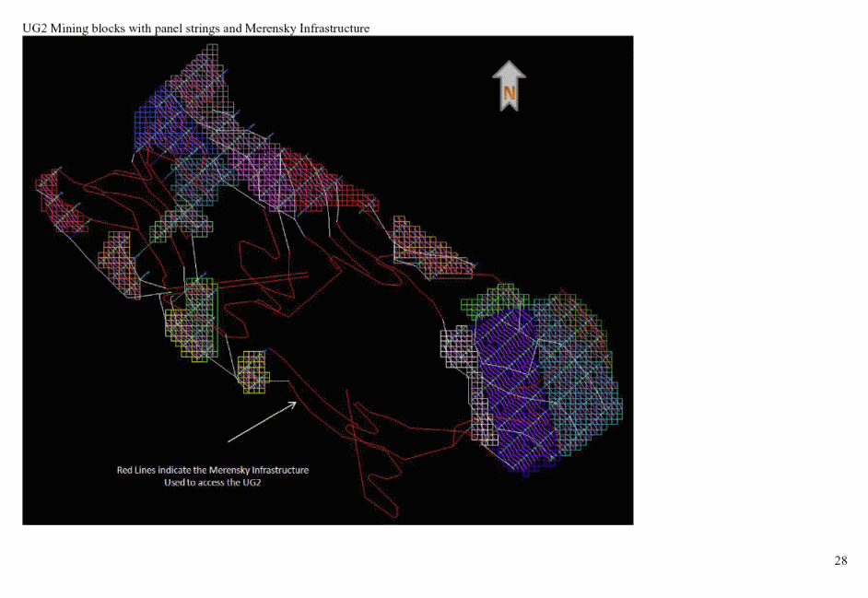Screen dimensions: 868x598
Task: Select the heading 'UG2 Mining blocks with panel strings'
Action: (x=195, y=29)
